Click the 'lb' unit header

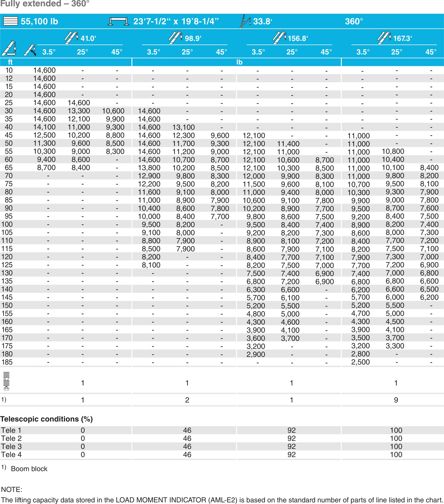pos(239,62)
